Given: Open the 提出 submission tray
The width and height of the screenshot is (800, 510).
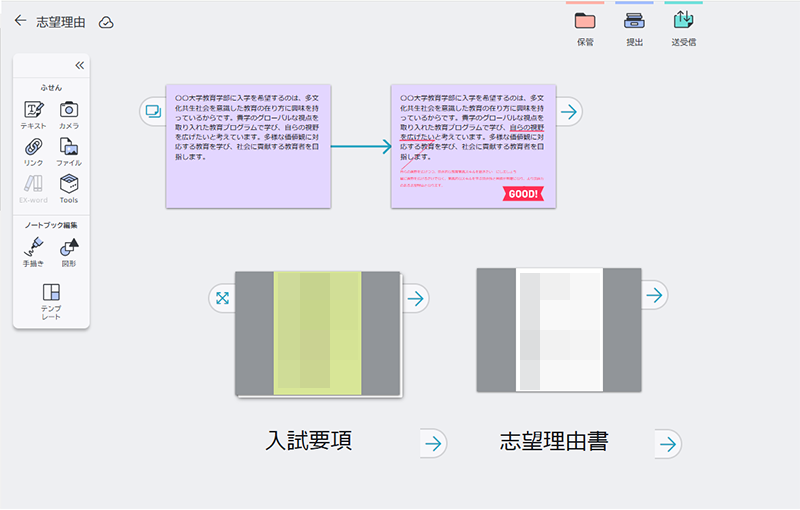Looking at the screenshot, I should [x=634, y=22].
